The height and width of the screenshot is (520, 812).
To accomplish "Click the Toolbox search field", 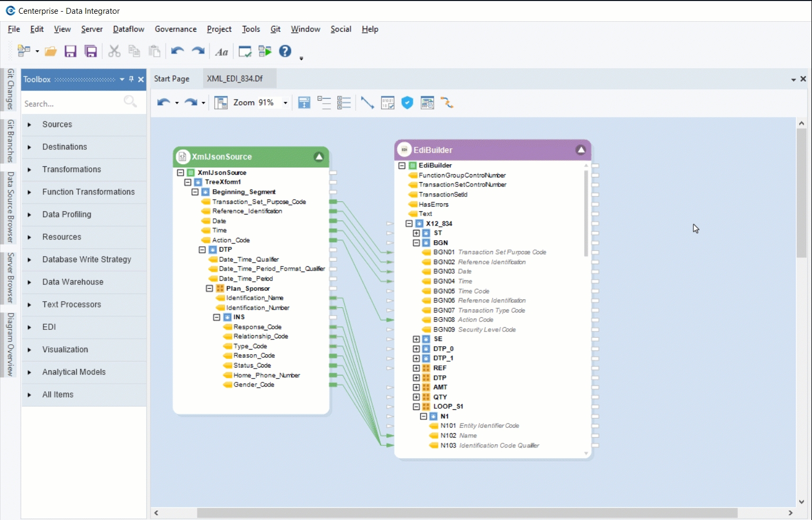I will pos(71,104).
